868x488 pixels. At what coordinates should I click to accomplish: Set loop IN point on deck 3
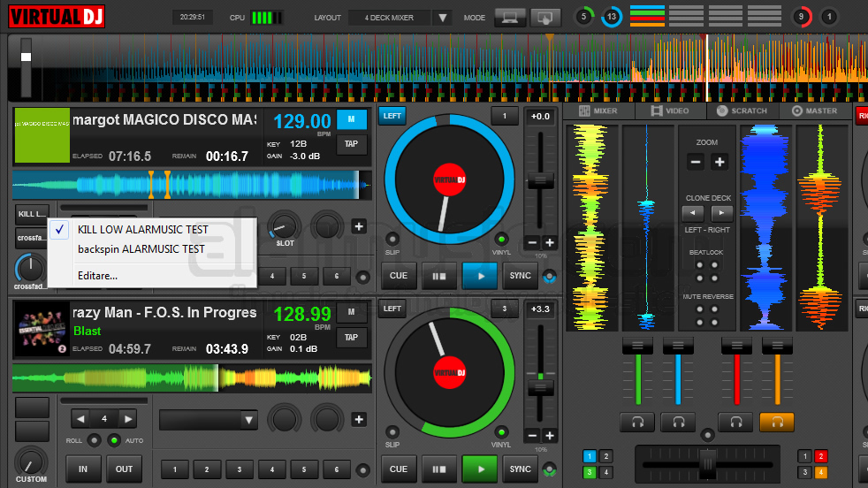pyautogui.click(x=83, y=469)
